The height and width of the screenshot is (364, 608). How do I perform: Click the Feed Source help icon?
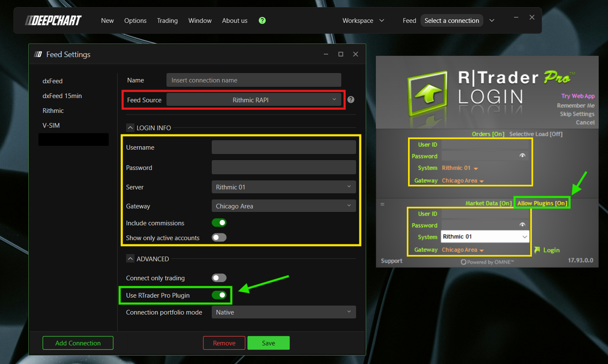click(x=351, y=100)
